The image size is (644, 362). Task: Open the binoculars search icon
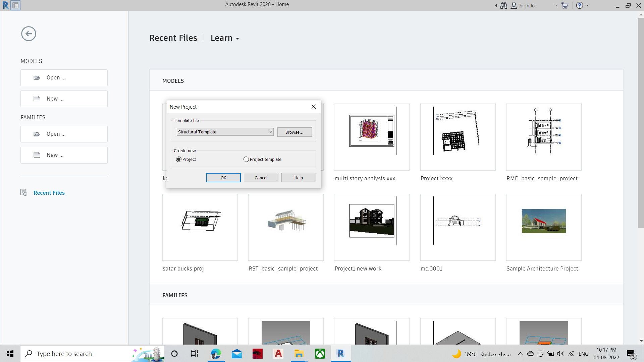[504, 6]
